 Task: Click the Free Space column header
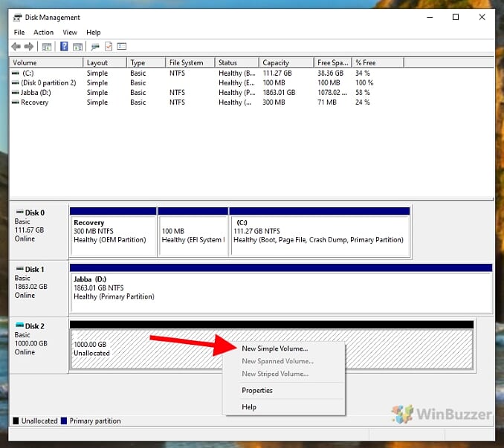coord(333,62)
